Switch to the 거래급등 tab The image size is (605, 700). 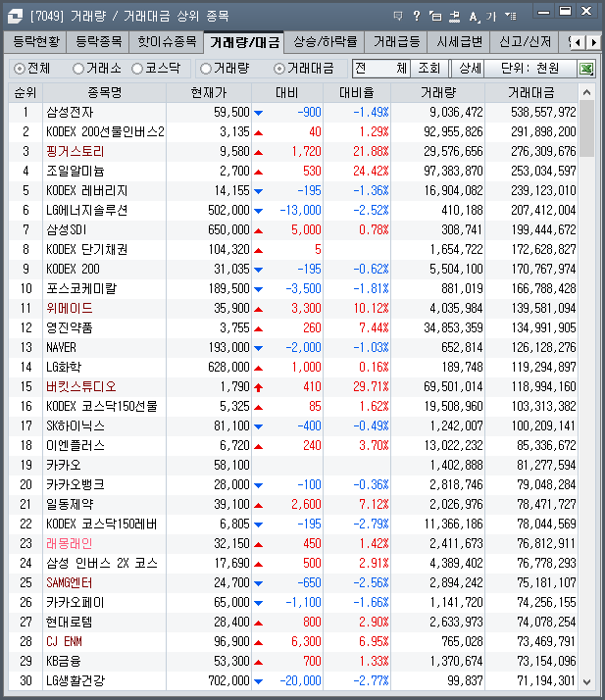[396, 42]
